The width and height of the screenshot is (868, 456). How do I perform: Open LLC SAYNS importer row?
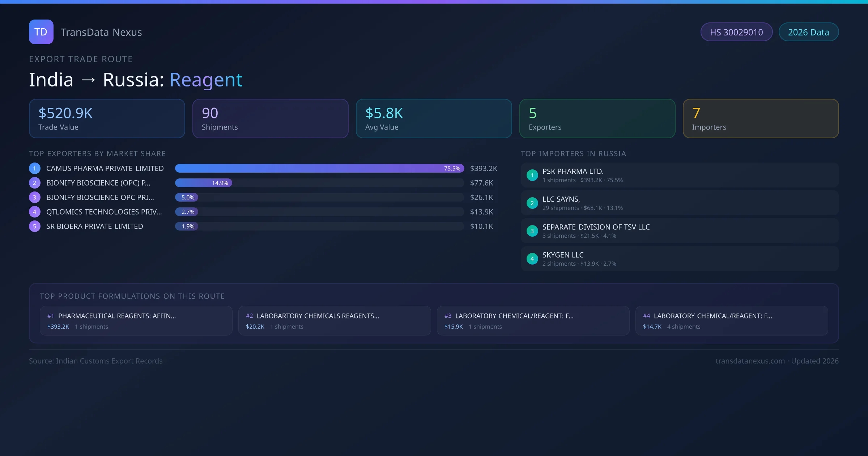[679, 203]
